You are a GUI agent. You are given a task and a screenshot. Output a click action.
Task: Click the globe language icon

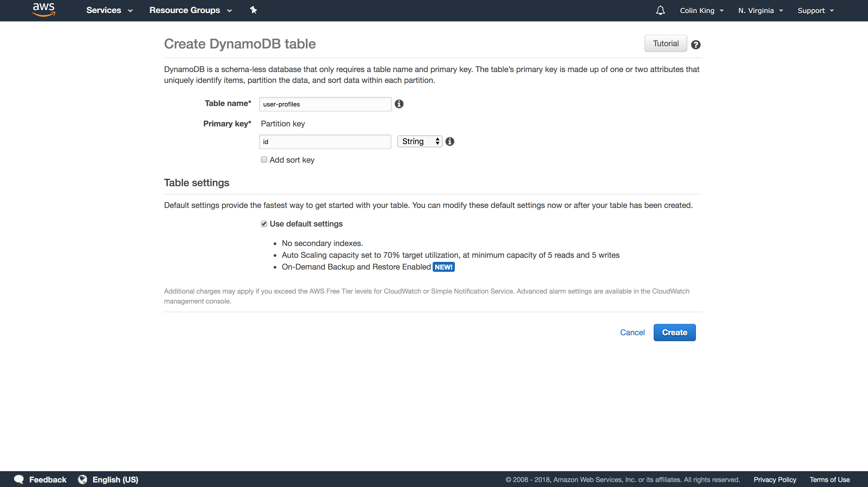(82, 479)
